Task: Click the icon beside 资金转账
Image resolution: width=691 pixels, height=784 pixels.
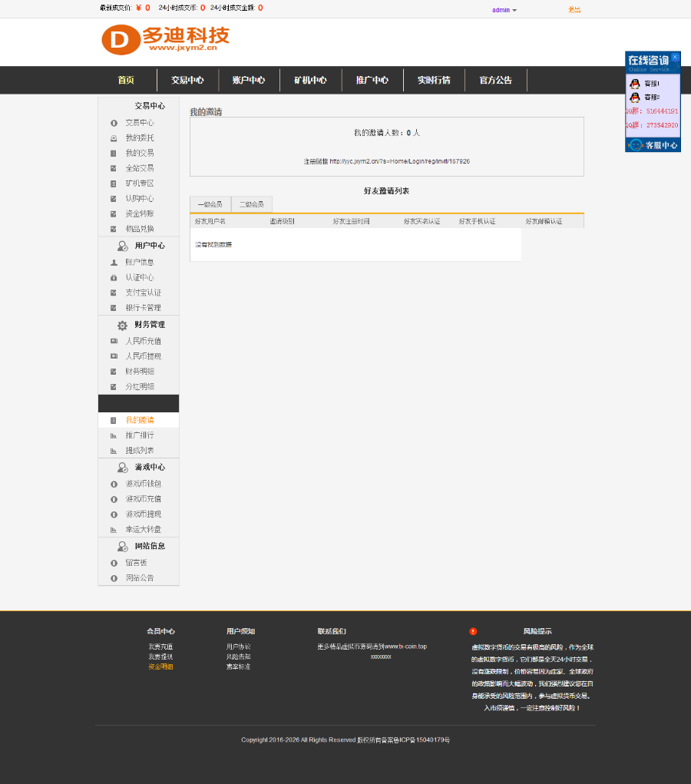Action: click(114, 214)
